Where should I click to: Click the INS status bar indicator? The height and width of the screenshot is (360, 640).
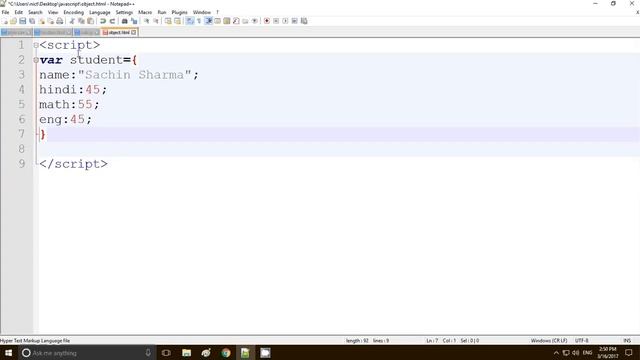coord(627,340)
